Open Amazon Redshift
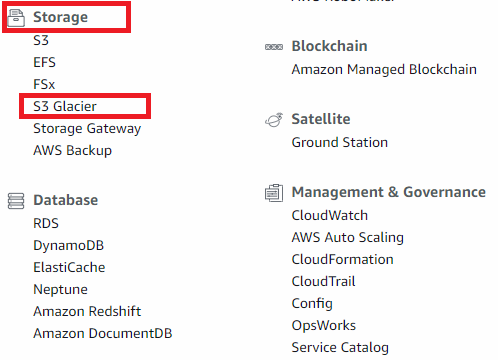 point(87,311)
